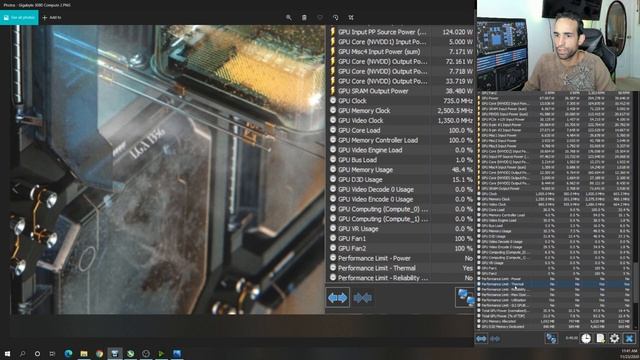The height and width of the screenshot is (360, 640).
Task: Rotate the photo with rotate icon
Action: [x=336, y=18]
